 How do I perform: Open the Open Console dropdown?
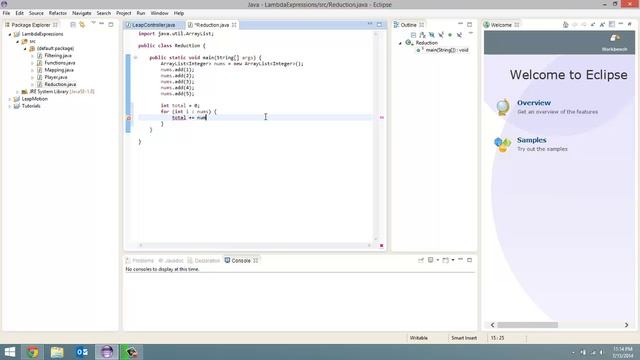pyautogui.click(x=453, y=260)
